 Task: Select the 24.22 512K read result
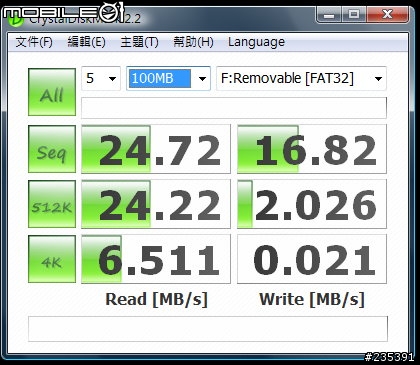click(156, 204)
